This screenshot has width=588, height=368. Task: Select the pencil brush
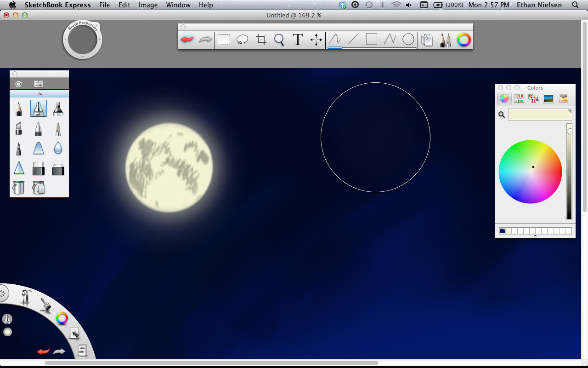18,109
